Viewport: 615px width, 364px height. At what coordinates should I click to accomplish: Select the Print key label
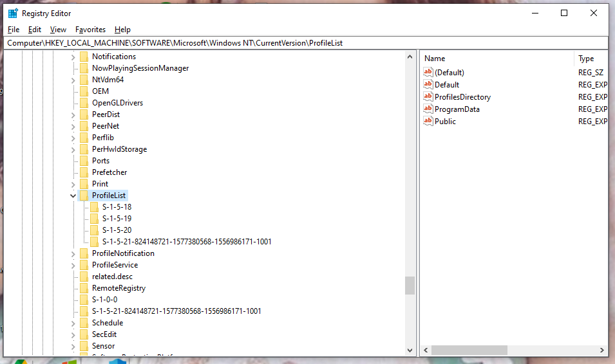[x=100, y=184]
